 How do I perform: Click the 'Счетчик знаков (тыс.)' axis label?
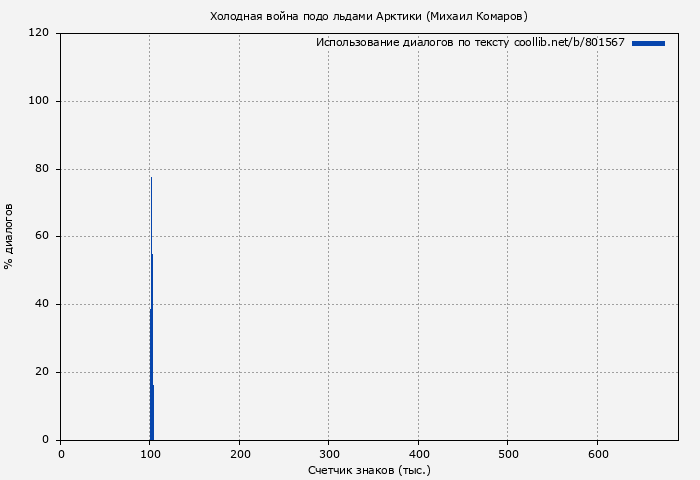pos(369,469)
